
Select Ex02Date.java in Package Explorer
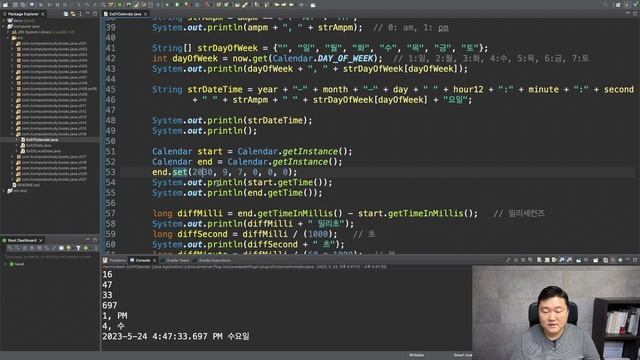click(39, 145)
